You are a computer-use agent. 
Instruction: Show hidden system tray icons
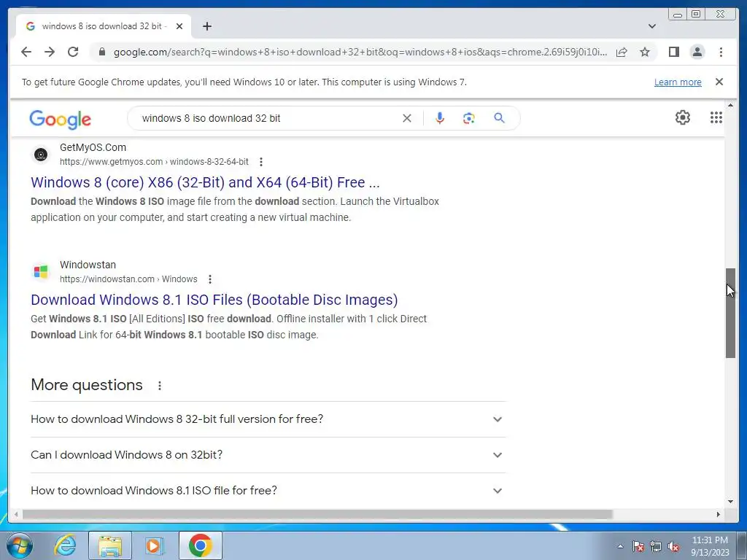coord(620,546)
